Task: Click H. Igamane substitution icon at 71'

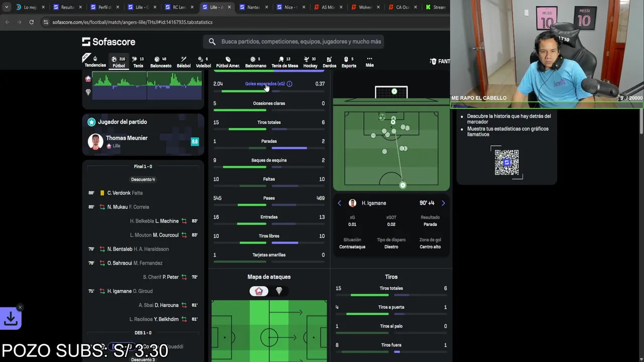Action: (102, 291)
